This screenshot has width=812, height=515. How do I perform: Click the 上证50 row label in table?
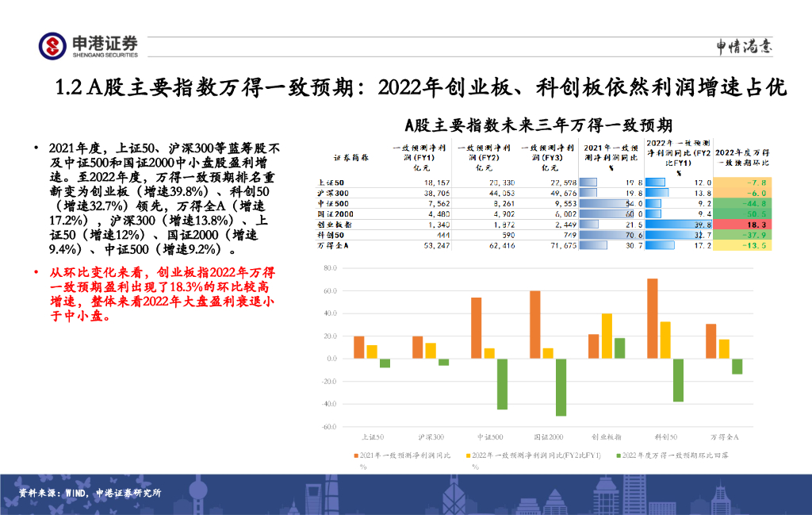[331, 183]
